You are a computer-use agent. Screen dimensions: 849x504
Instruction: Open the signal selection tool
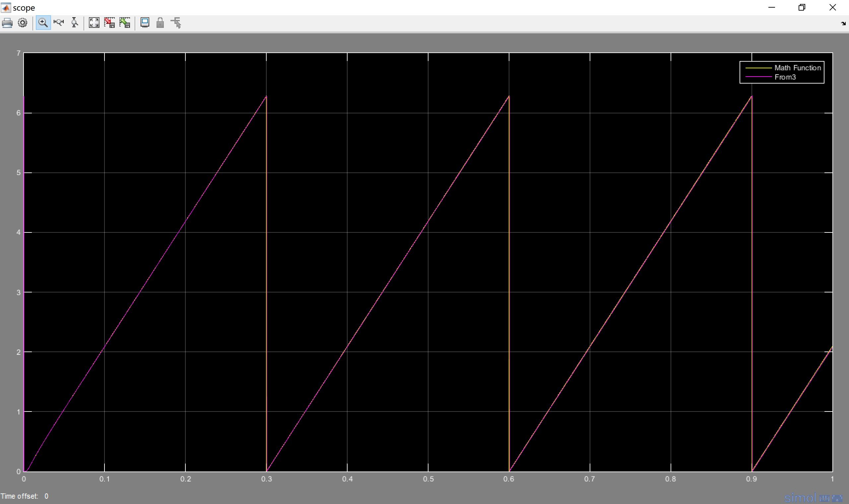176,23
